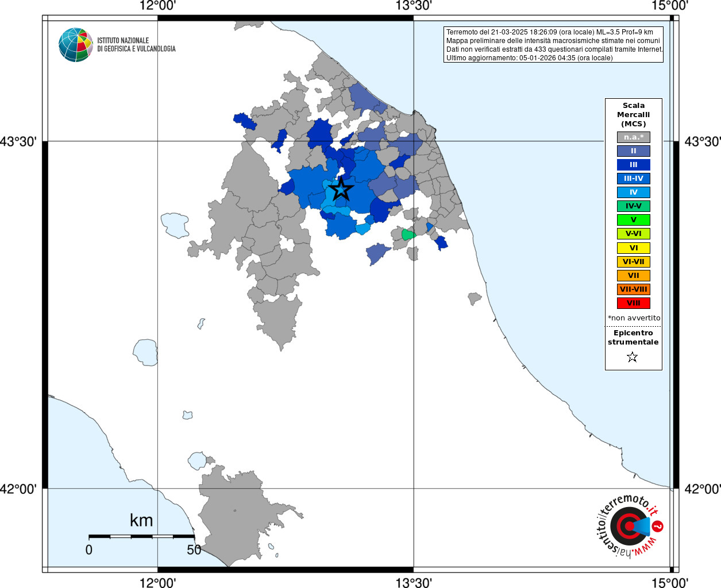This screenshot has height=588, width=721.
Task: Select the n.a.* gray legend swatch
Action: [x=633, y=137]
